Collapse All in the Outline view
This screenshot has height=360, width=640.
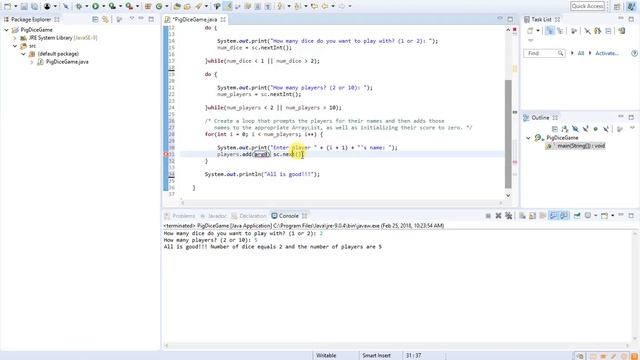point(555,129)
